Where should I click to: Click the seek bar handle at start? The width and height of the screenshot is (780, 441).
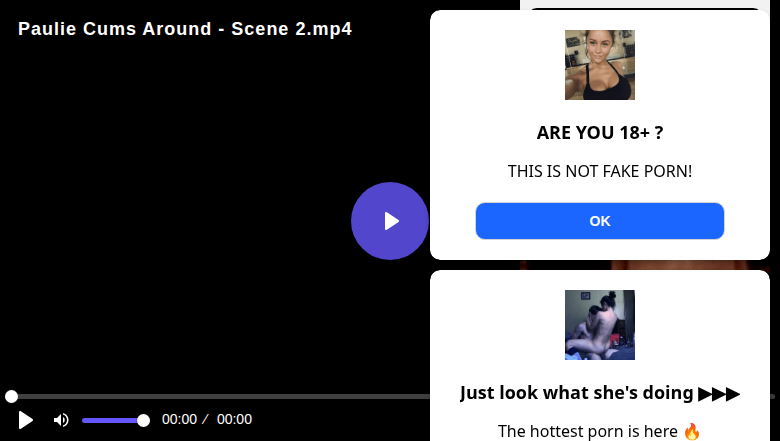(11, 396)
